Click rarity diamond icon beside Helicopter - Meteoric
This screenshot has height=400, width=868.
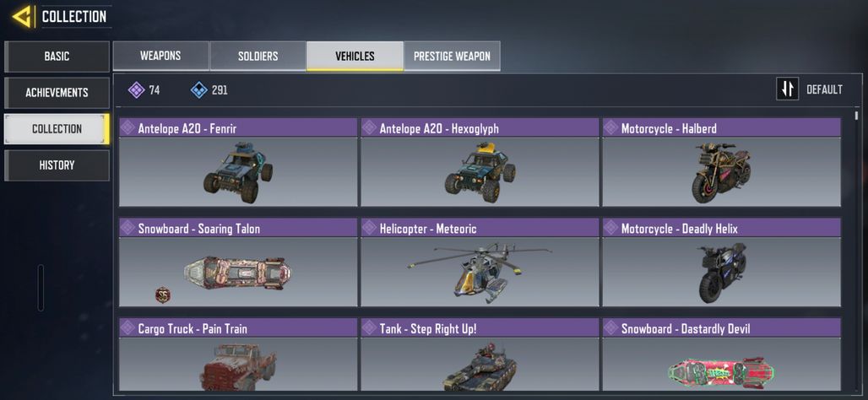point(369,228)
